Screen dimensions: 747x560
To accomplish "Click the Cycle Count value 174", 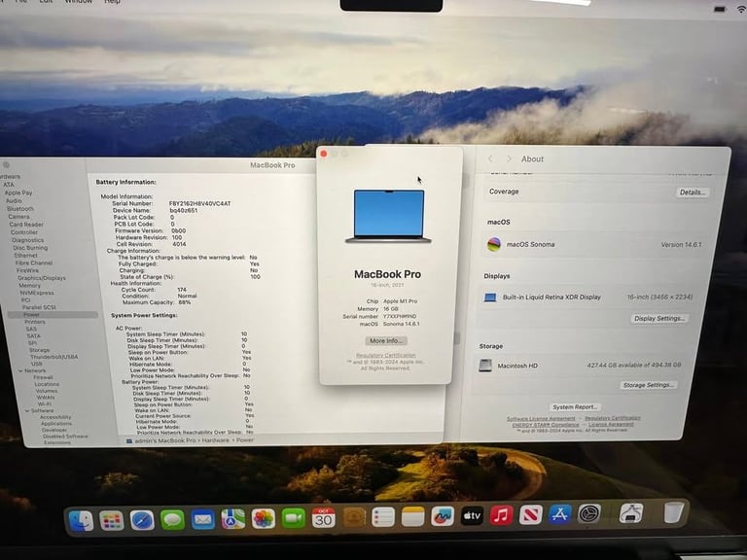I will coord(182,290).
